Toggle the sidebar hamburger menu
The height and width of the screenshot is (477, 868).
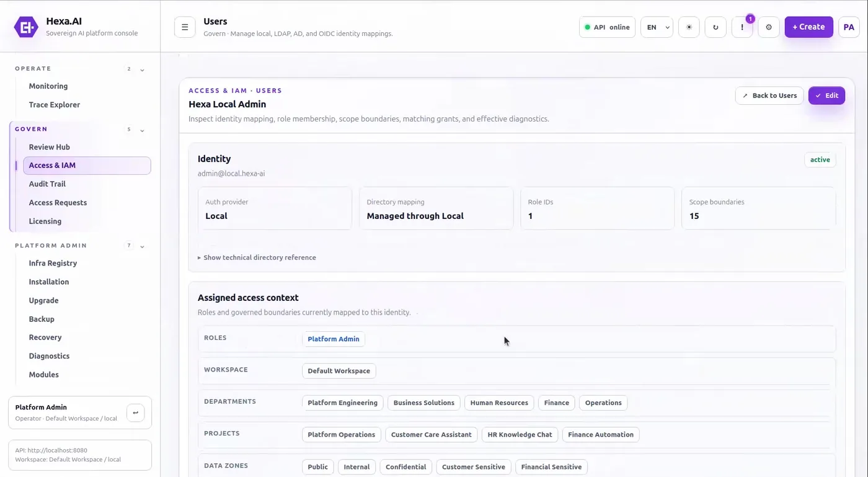(185, 27)
